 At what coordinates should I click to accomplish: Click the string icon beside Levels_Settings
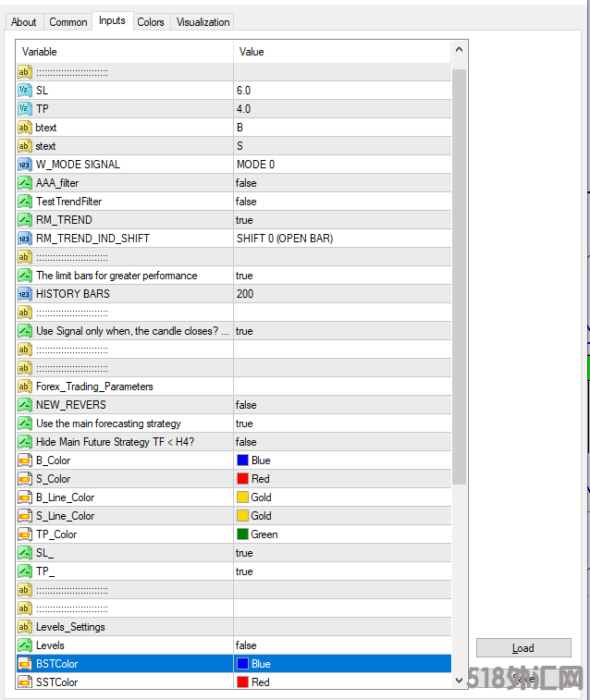pos(25,627)
